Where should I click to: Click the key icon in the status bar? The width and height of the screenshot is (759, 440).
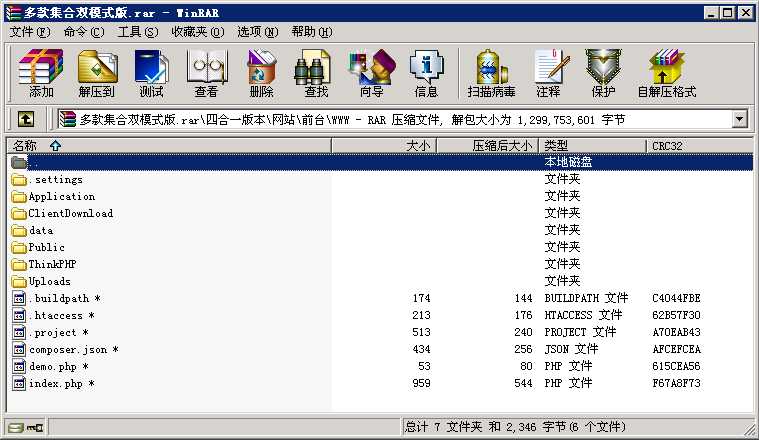(35, 428)
